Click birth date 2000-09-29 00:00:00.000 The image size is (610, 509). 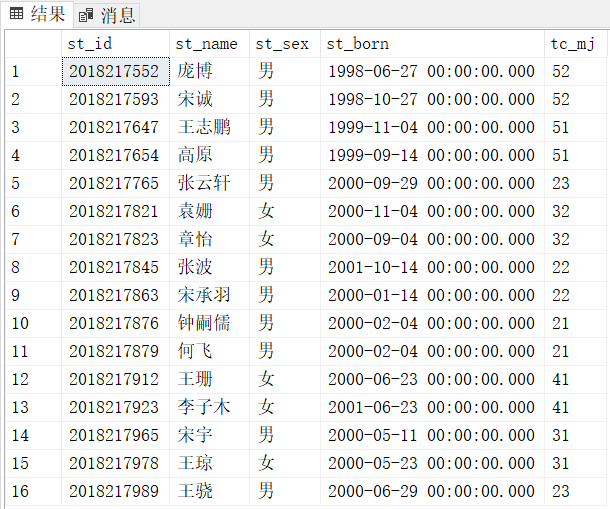432,184
